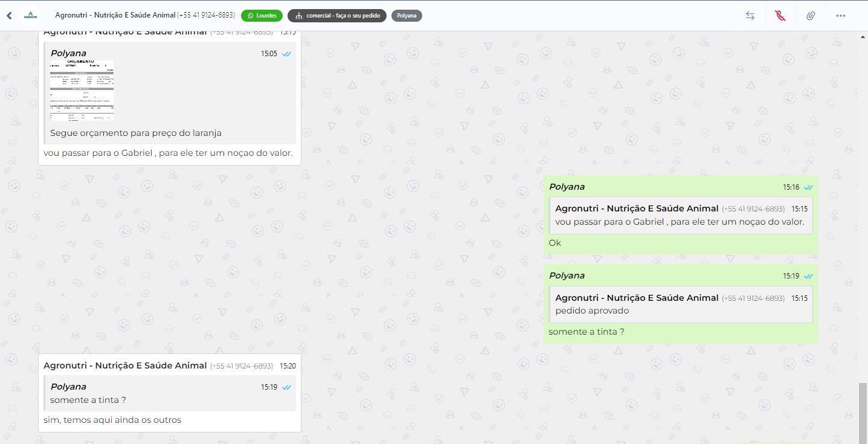
Task: Open attachments with the paperclip icon
Action: pyautogui.click(x=811, y=16)
